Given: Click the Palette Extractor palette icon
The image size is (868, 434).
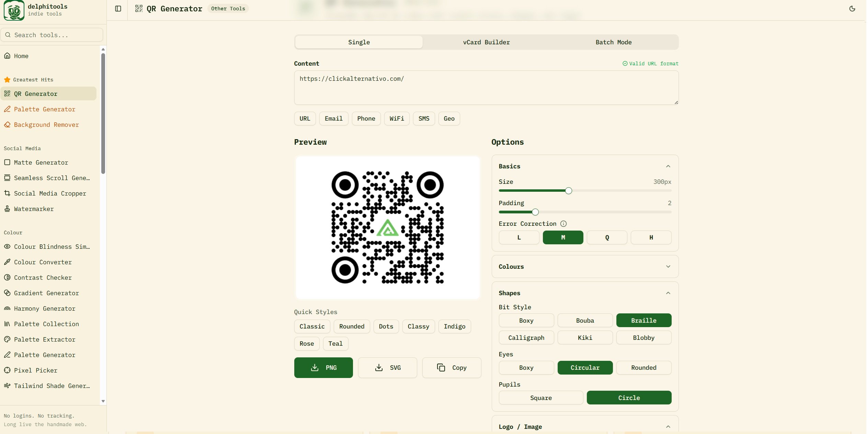Looking at the screenshot, I should click(x=7, y=339).
